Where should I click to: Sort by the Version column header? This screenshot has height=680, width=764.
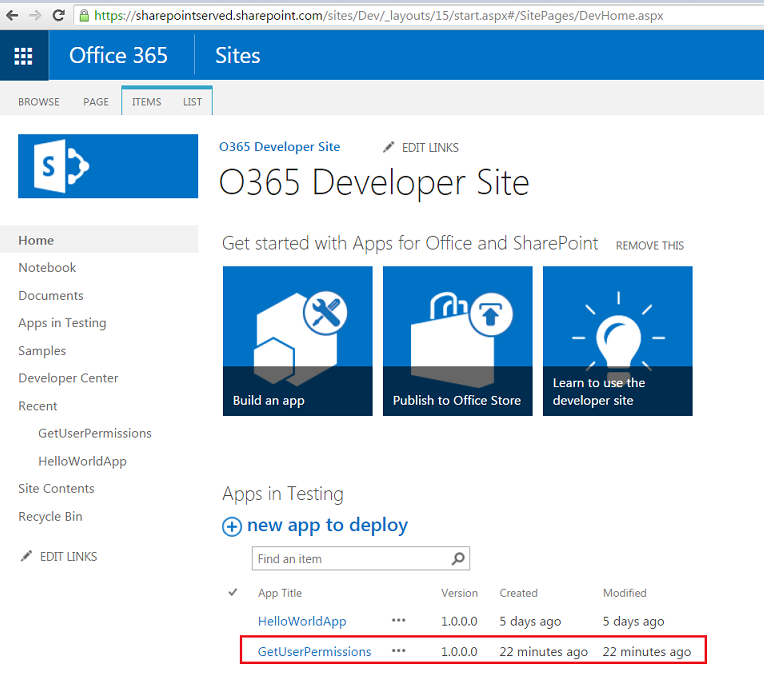[459, 593]
